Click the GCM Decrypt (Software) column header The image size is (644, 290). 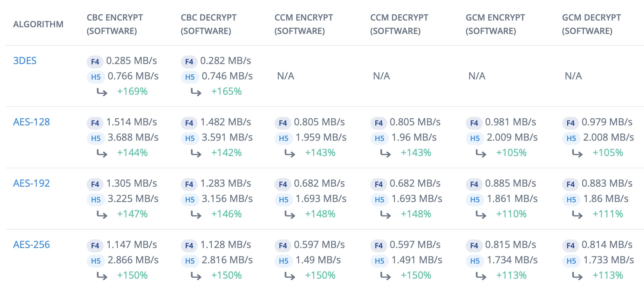tap(591, 24)
